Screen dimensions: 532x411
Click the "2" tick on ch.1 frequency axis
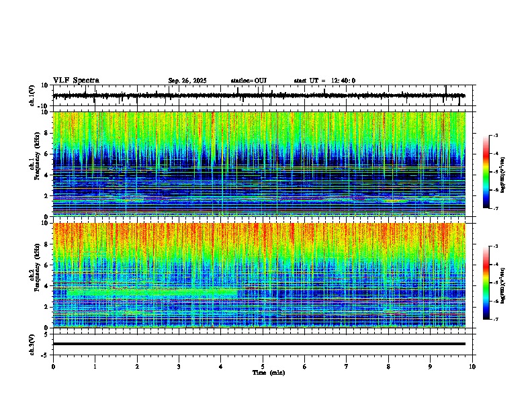coord(47,195)
